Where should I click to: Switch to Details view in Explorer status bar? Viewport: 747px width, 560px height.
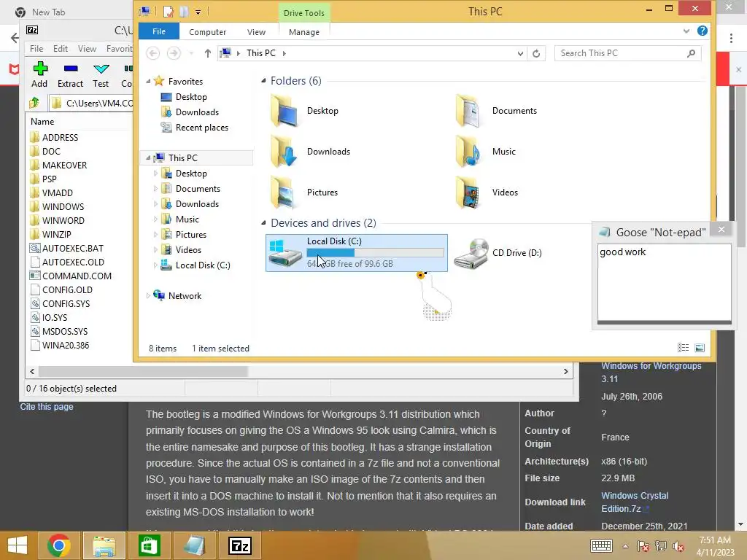click(x=683, y=348)
